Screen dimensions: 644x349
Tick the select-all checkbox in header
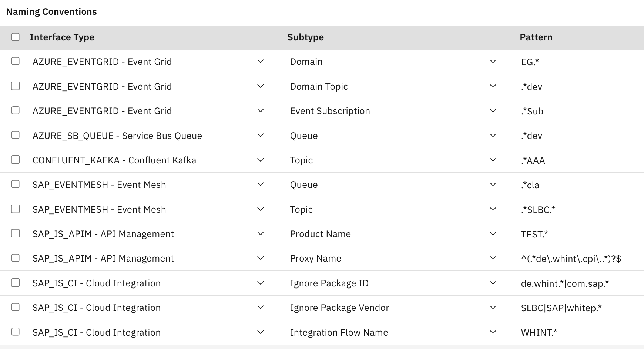(16, 37)
